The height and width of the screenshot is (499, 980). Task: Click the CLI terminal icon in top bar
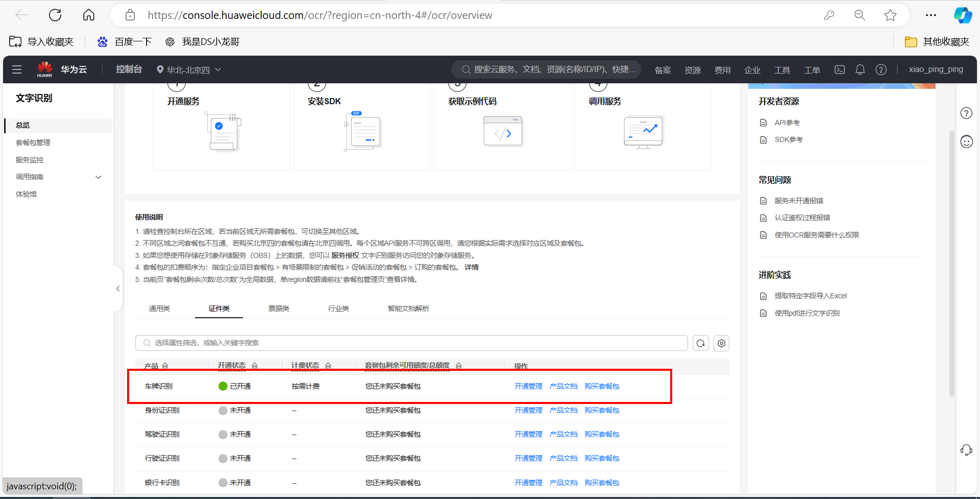839,69
